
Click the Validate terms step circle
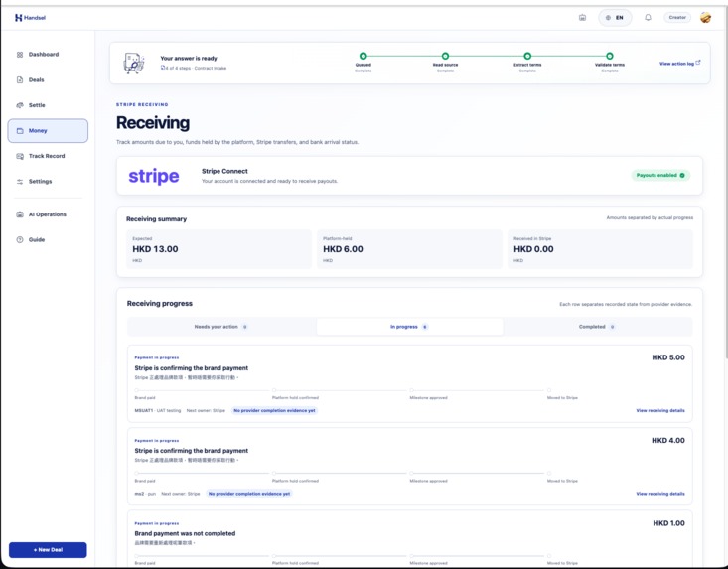[x=610, y=56]
